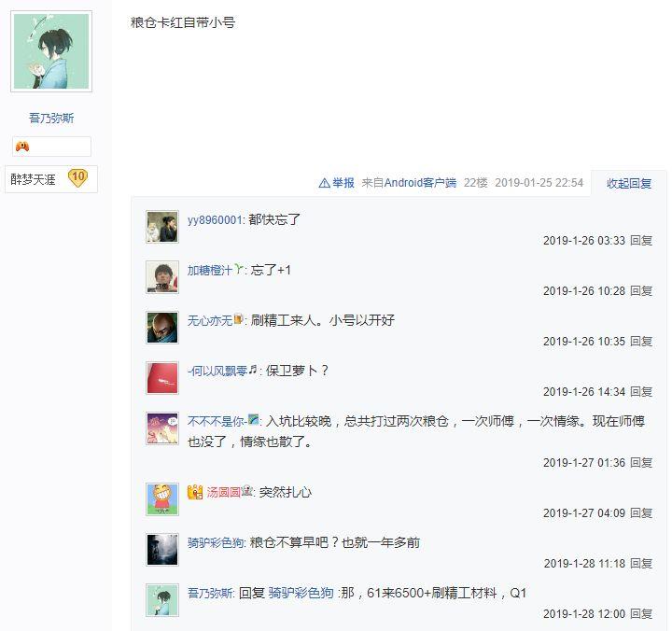The width and height of the screenshot is (672, 631).
Task: Click the report warning triangle icon
Action: click(324, 183)
